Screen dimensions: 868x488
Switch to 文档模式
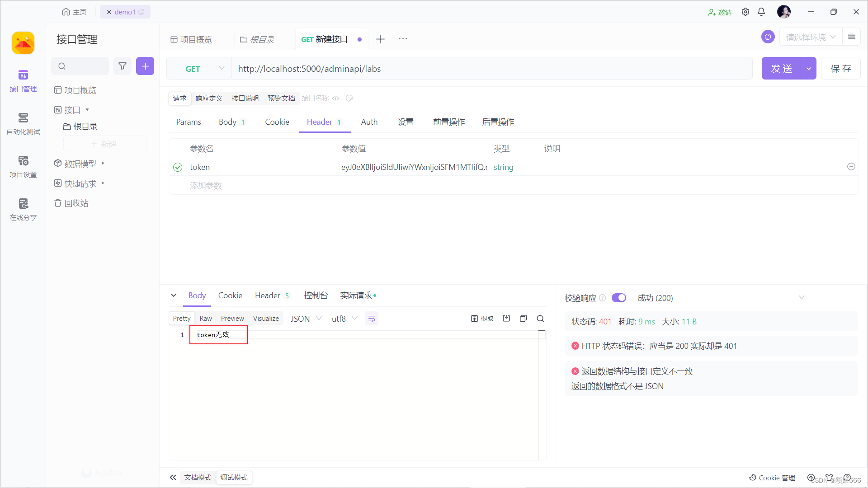pyautogui.click(x=198, y=478)
